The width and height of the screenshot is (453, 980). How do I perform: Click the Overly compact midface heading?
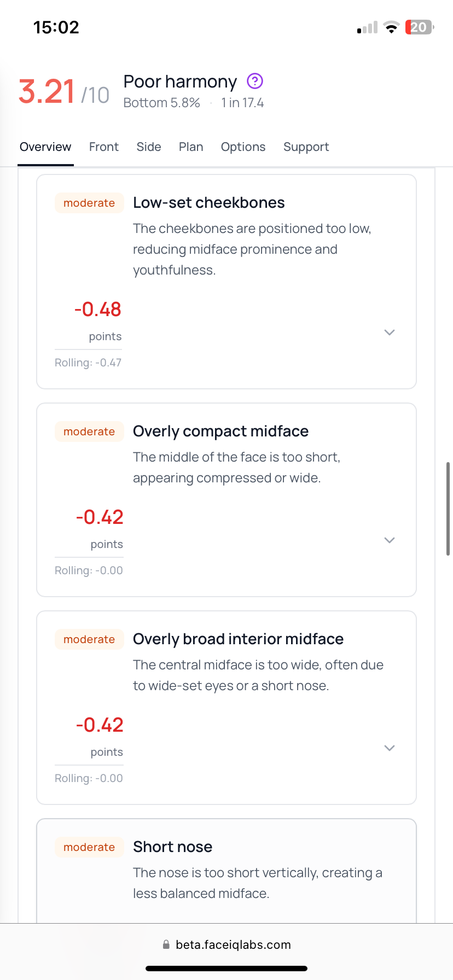220,431
